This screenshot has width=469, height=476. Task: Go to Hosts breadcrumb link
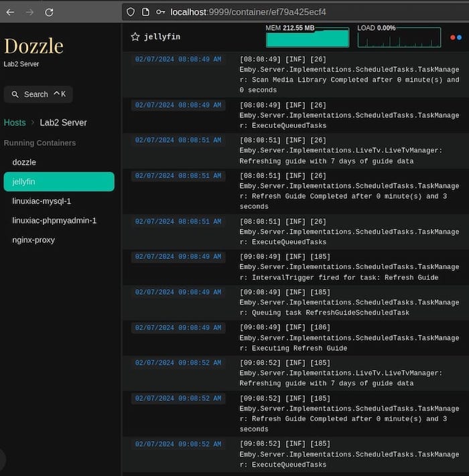click(15, 123)
